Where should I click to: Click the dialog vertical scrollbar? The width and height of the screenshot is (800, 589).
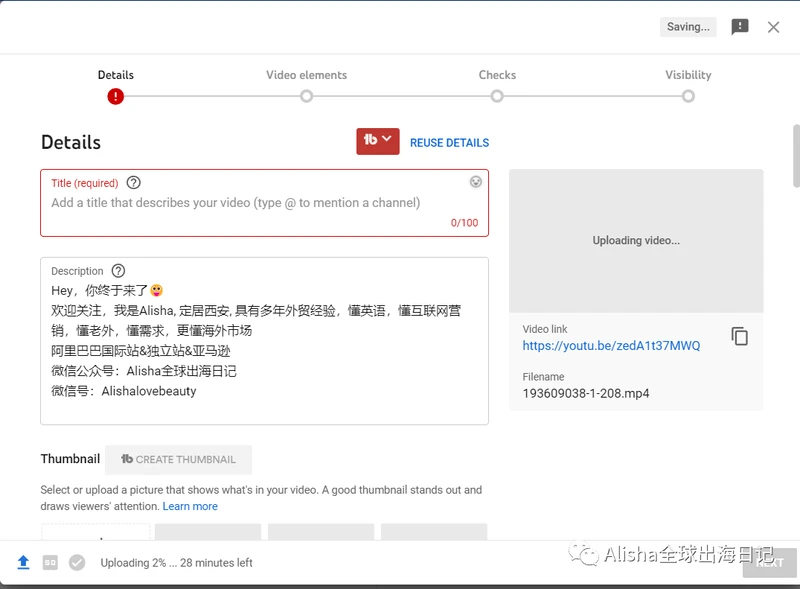pos(796,156)
